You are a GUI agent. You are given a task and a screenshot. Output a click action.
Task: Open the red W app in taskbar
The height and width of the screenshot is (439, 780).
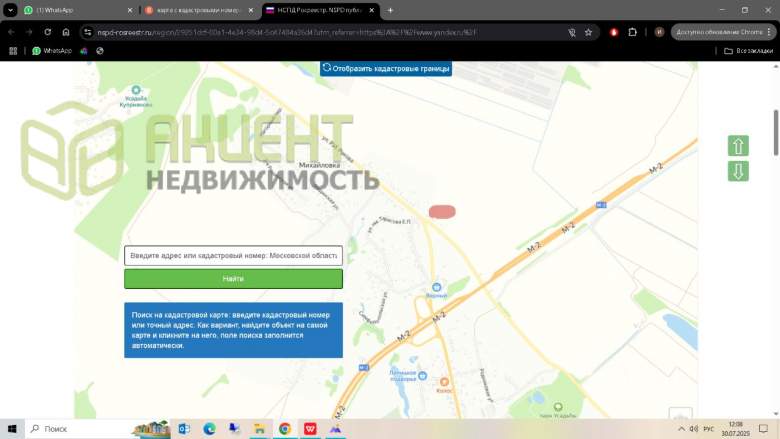[310, 429]
